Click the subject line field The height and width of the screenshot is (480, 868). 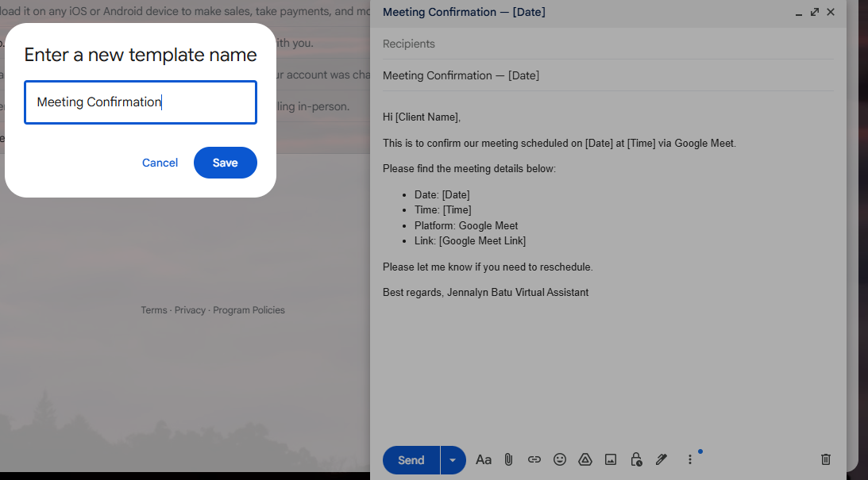pos(608,75)
